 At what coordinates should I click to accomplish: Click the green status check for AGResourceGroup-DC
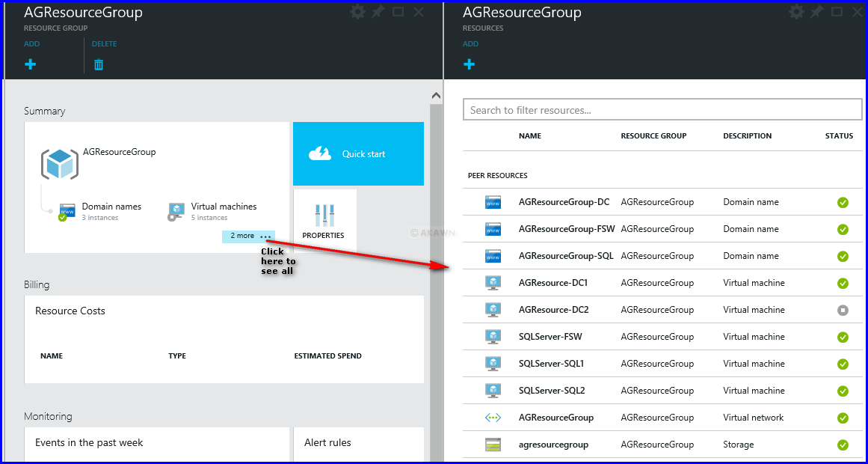(843, 202)
